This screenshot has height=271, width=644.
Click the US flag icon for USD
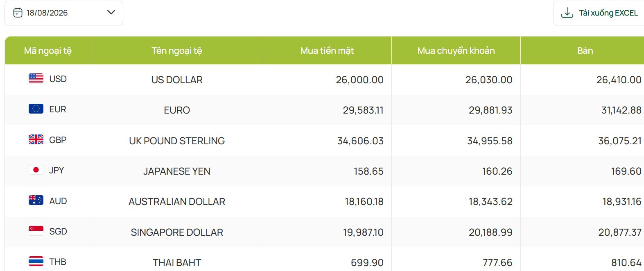(x=36, y=78)
